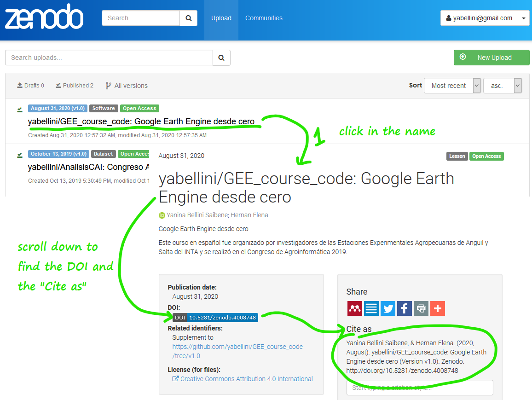Click the Cite as citation text
The image size is (532, 400).
(x=416, y=357)
